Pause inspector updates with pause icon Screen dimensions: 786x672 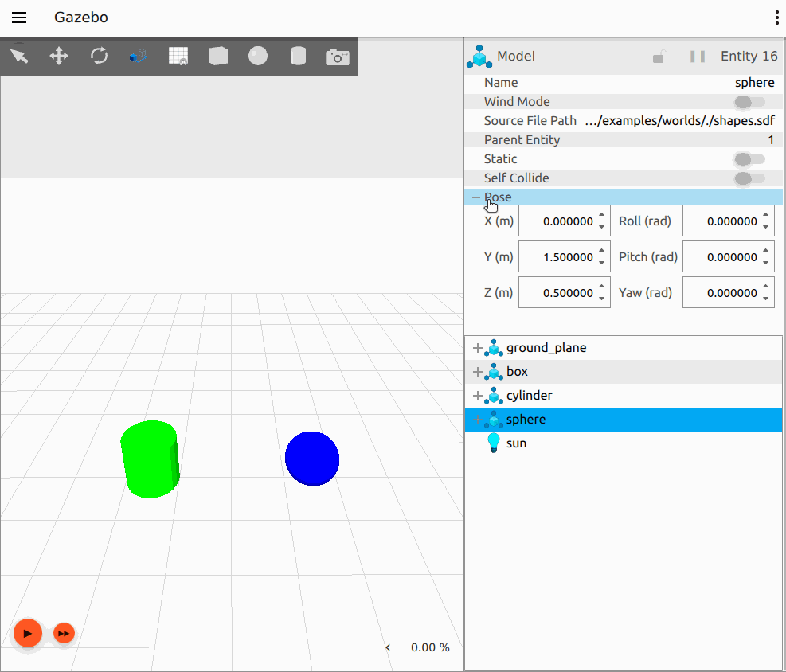[x=698, y=56]
